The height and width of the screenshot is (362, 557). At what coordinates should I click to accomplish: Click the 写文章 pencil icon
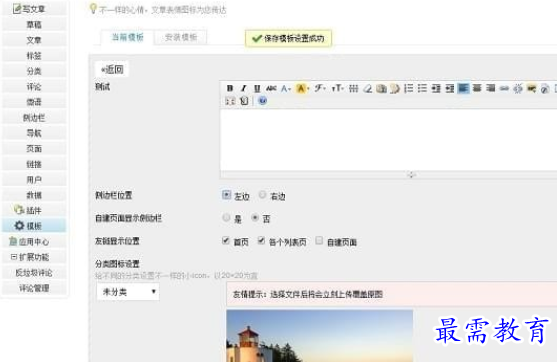tap(17, 9)
